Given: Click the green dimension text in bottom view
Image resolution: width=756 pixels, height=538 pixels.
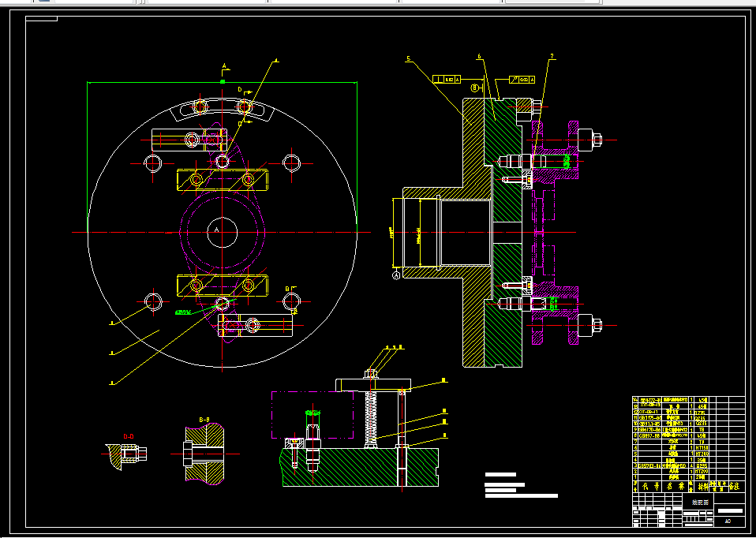Looking at the screenshot, I should (x=313, y=413).
